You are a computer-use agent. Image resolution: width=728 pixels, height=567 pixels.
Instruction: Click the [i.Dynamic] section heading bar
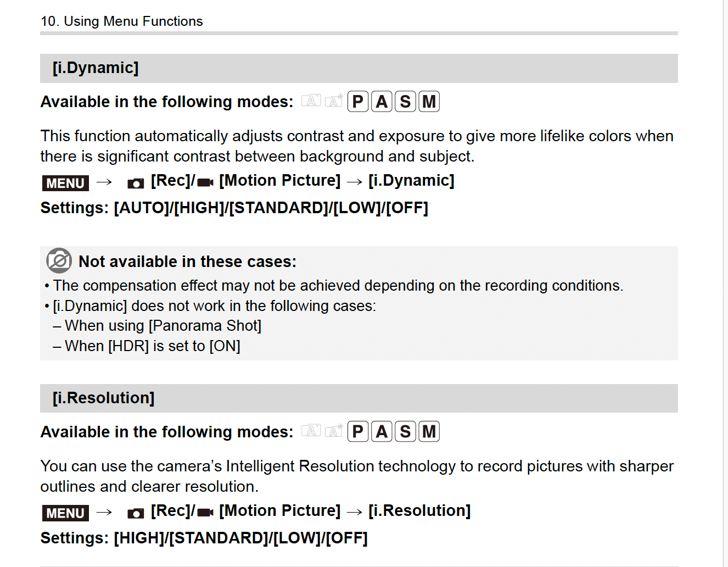point(359,68)
